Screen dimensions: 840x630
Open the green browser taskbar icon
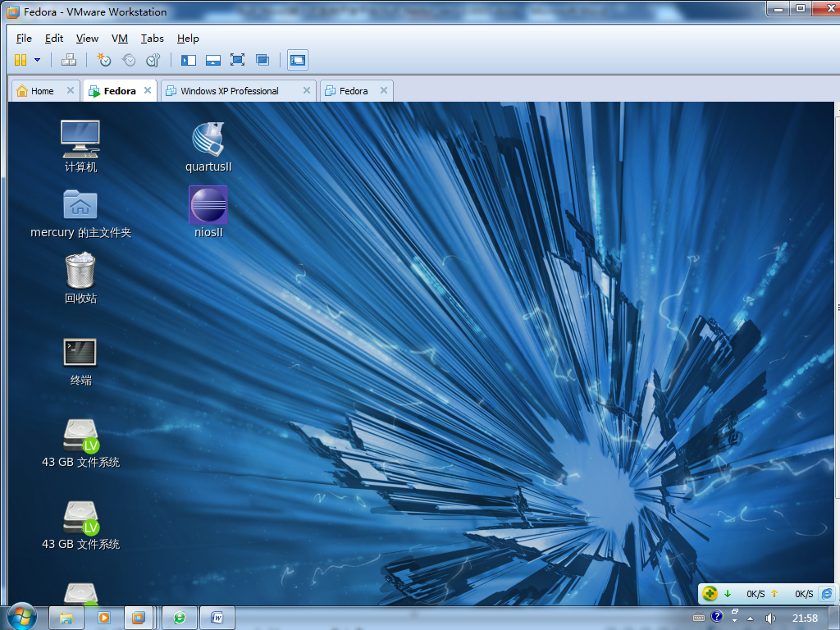(x=180, y=618)
